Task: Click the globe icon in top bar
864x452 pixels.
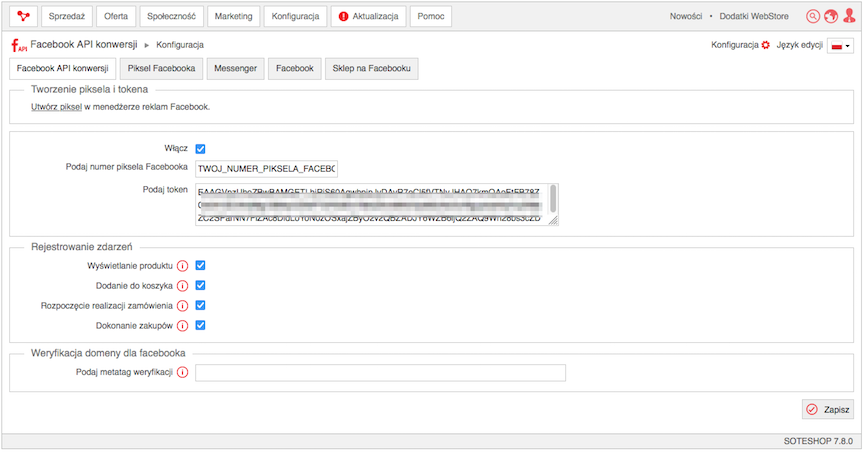Action: tap(831, 17)
